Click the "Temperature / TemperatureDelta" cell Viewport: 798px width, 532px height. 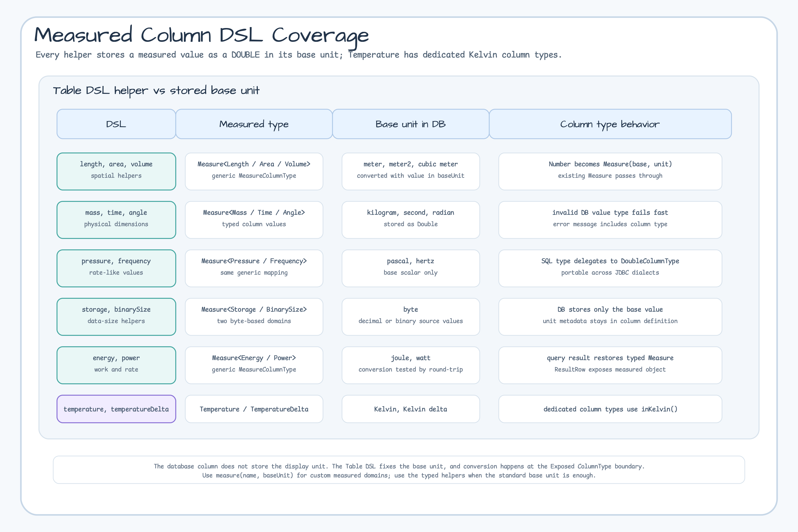click(x=254, y=409)
